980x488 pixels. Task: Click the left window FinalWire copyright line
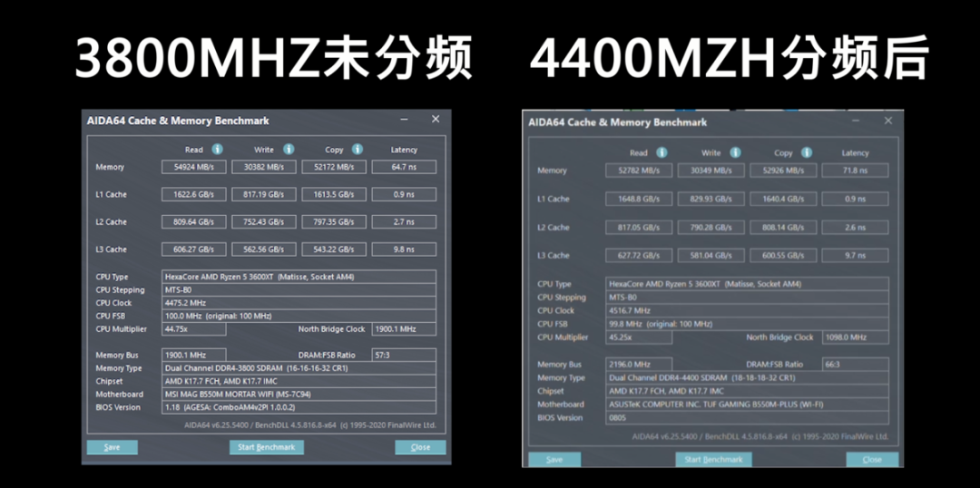(x=310, y=425)
